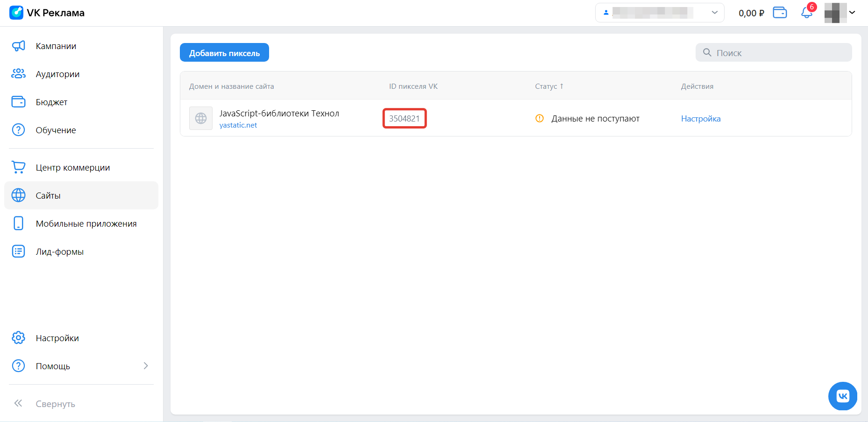Click the Аудитории people icon
Image resolution: width=868 pixels, height=422 pixels.
coord(19,74)
